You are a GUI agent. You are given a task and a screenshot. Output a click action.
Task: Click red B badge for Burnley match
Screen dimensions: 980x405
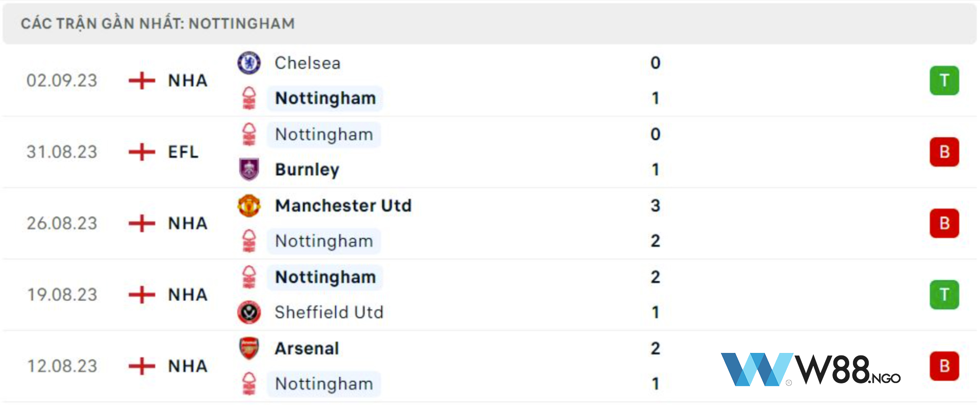pyautogui.click(x=944, y=152)
